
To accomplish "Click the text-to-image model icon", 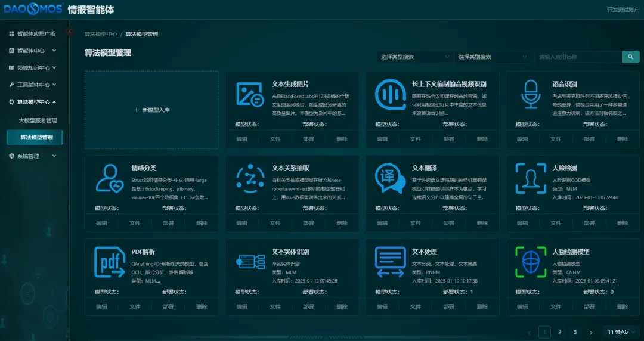I will pyautogui.click(x=249, y=94).
